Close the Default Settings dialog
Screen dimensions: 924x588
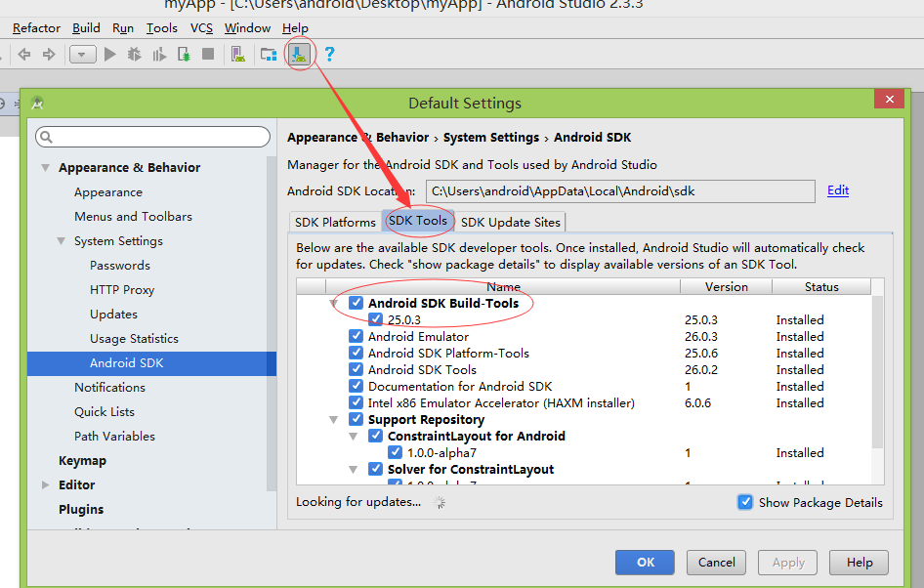[x=889, y=99]
